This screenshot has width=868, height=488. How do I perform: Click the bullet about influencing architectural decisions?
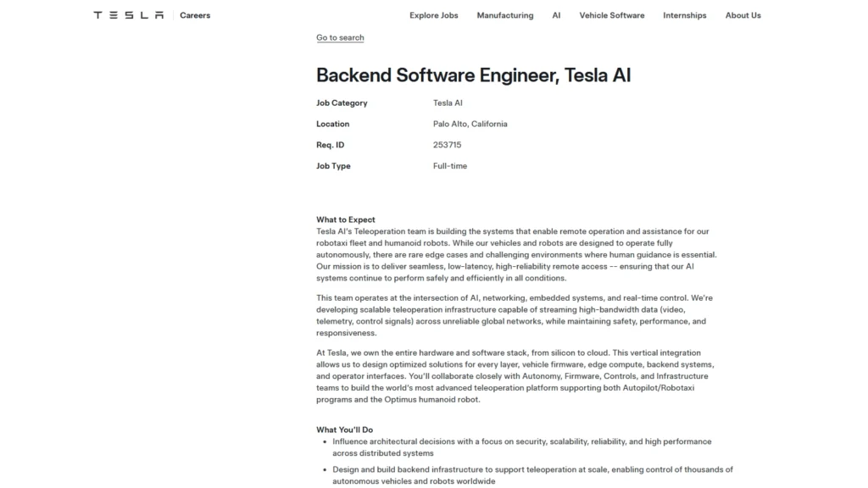click(x=521, y=447)
